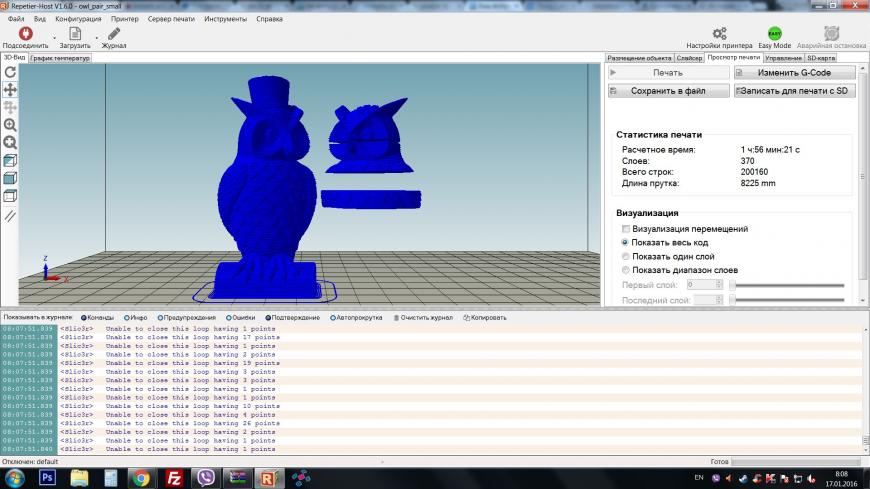Screen dimensions: 870x489
Task: Click the zoom magnifier tool
Action: pos(10,125)
